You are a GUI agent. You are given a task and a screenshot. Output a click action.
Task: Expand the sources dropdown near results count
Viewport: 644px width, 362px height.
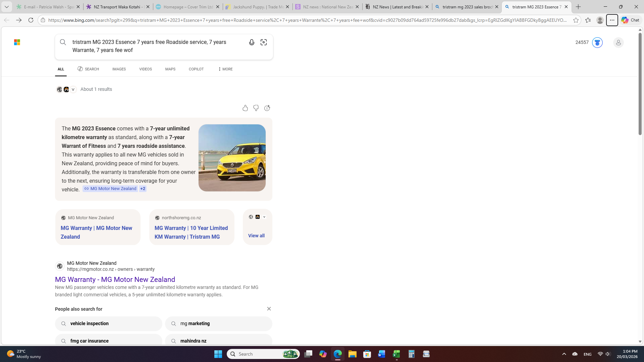pos(73,89)
